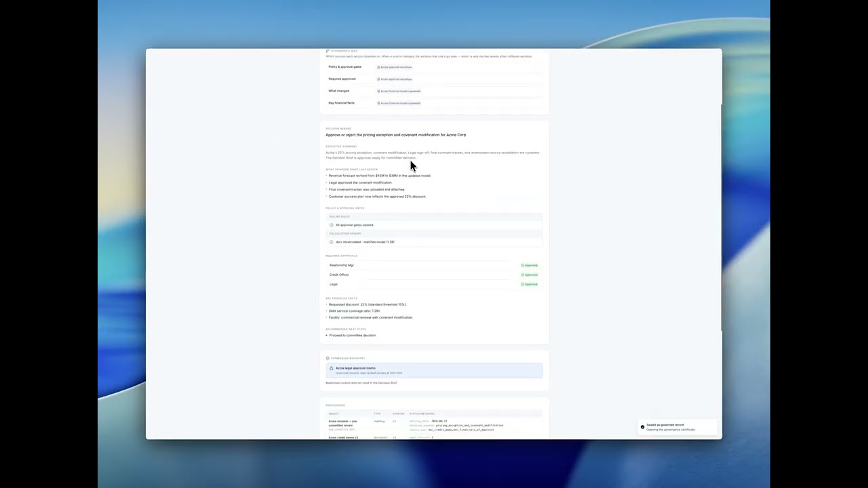The image size is (868, 488).
Task: Open the Acme legal approval memo card
Action: point(434,370)
